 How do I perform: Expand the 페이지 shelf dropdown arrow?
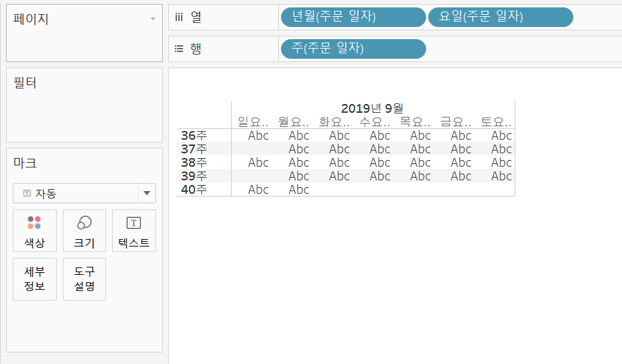(153, 19)
